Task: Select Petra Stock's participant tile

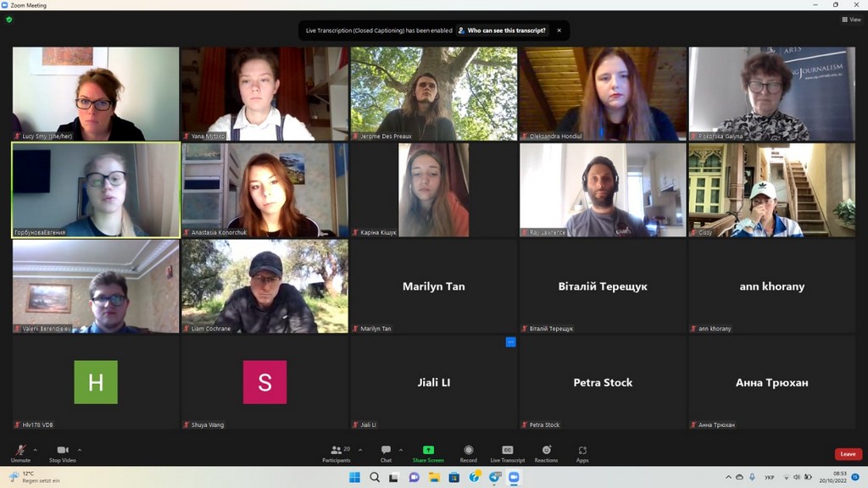Action: coord(603,382)
